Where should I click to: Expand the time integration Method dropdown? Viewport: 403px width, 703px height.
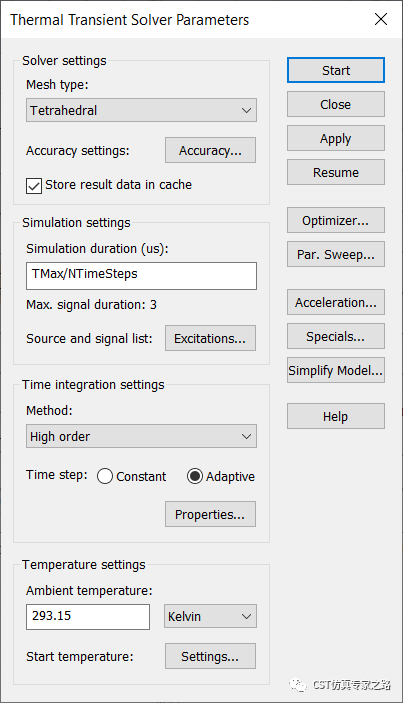coord(141,436)
